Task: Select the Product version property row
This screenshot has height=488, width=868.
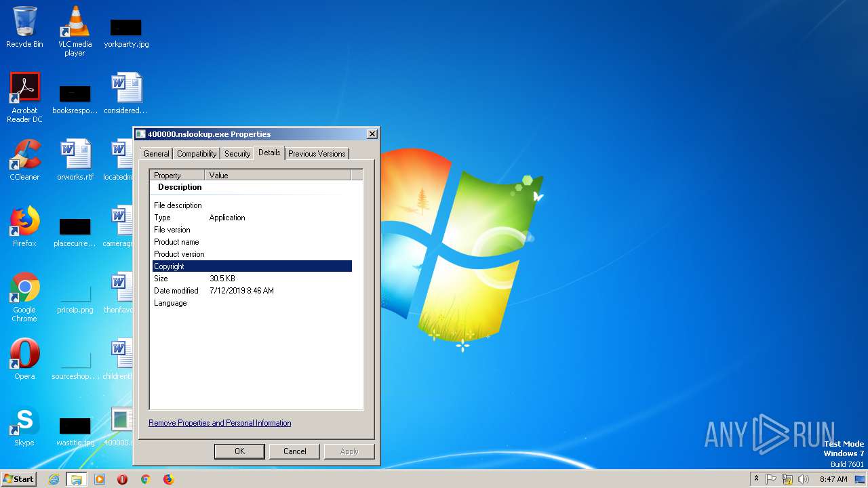Action: [x=252, y=254]
